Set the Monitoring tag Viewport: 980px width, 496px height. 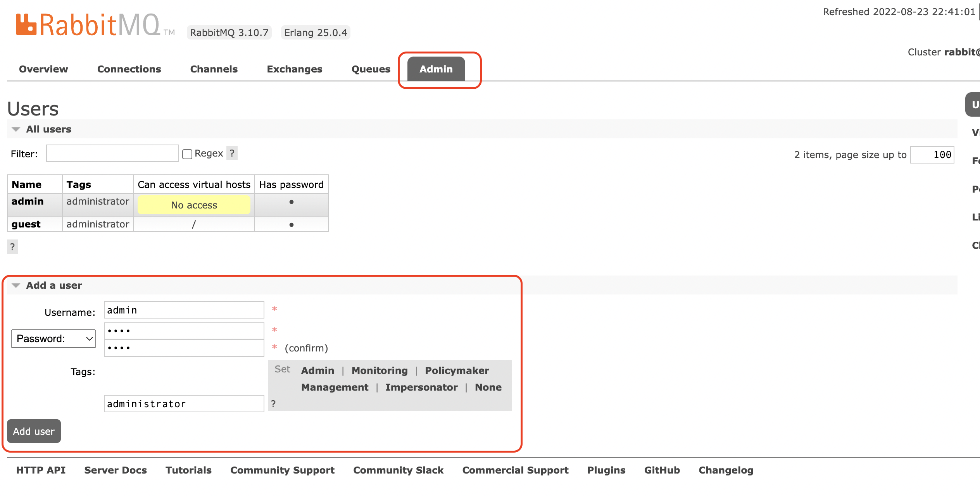click(379, 370)
